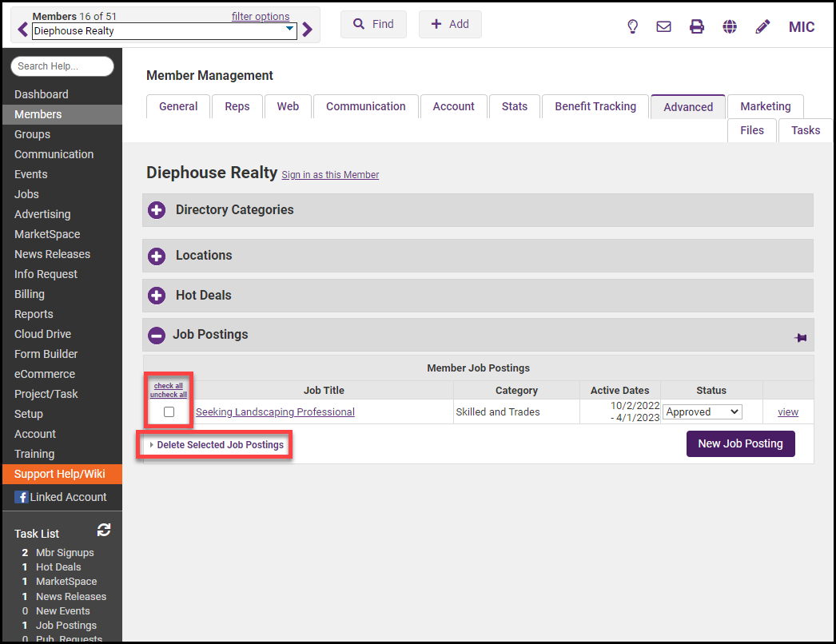Open the Diephouse Realty member dropdown
Image resolution: width=836 pixels, height=644 pixels.
pyautogui.click(x=164, y=31)
